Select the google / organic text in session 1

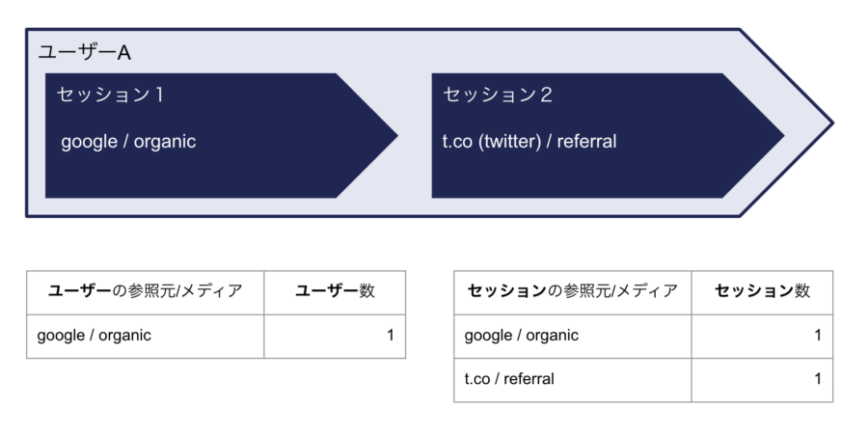pyautogui.click(x=128, y=142)
